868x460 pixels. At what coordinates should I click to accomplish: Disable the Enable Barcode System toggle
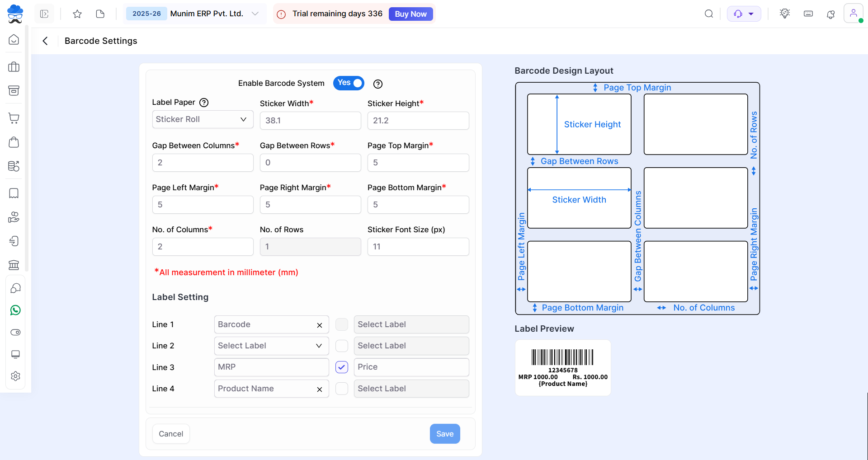click(x=349, y=83)
